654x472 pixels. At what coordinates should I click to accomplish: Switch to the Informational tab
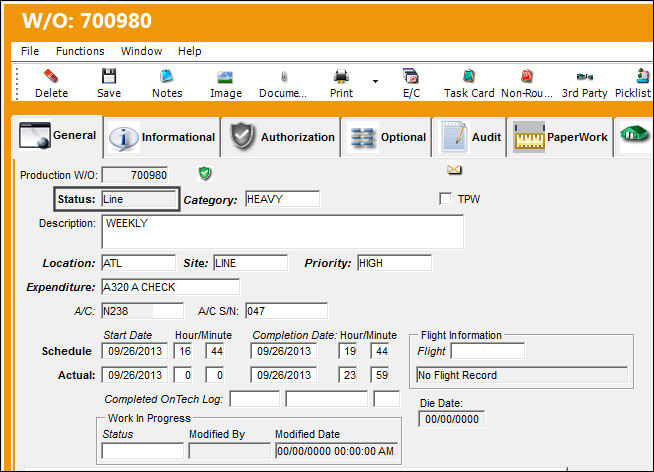[x=162, y=137]
